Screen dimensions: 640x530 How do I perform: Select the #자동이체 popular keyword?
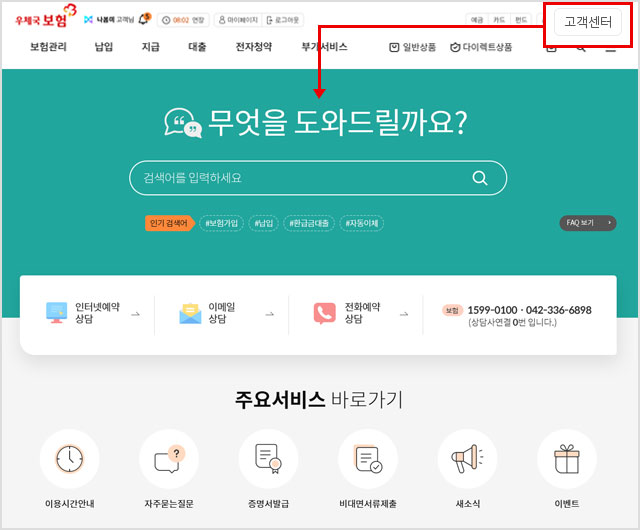[362, 223]
